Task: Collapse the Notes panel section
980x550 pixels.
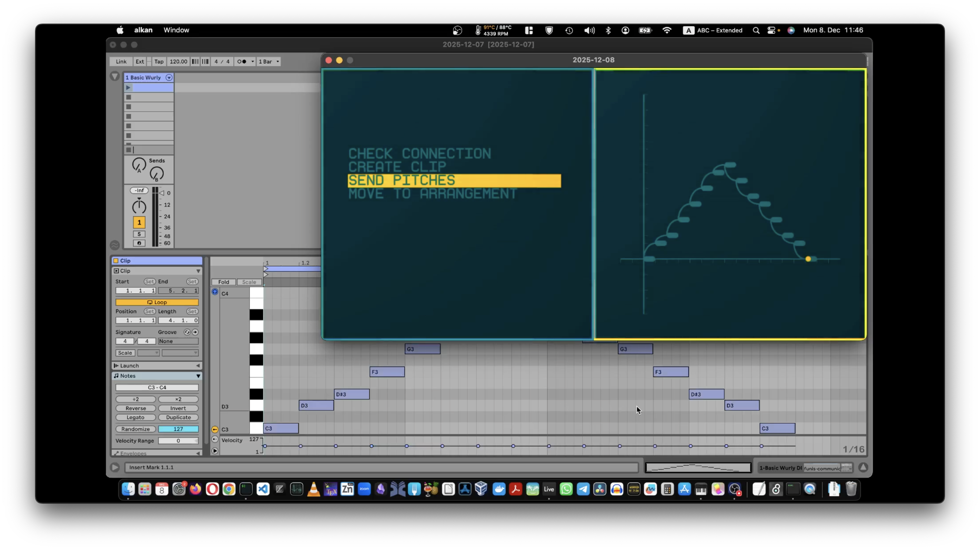Action: click(198, 376)
